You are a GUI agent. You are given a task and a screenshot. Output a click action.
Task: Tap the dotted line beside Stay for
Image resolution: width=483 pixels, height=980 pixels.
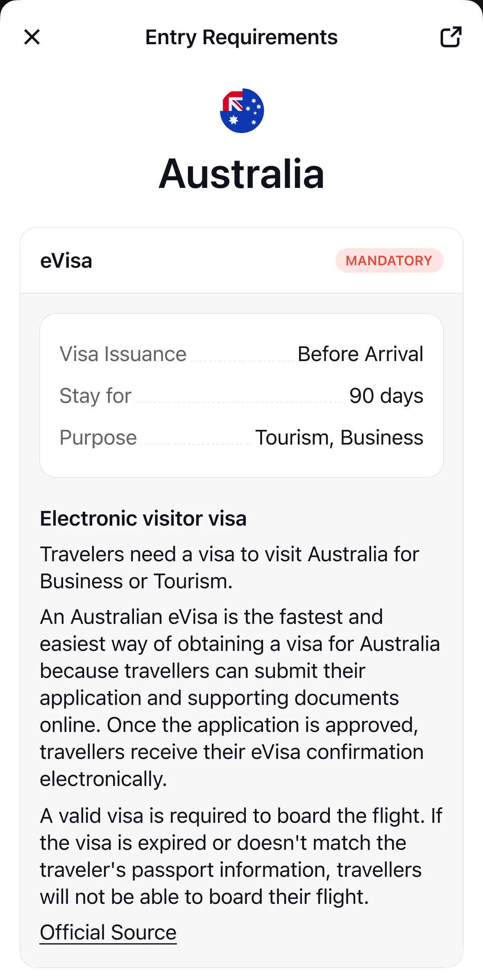coord(240,402)
